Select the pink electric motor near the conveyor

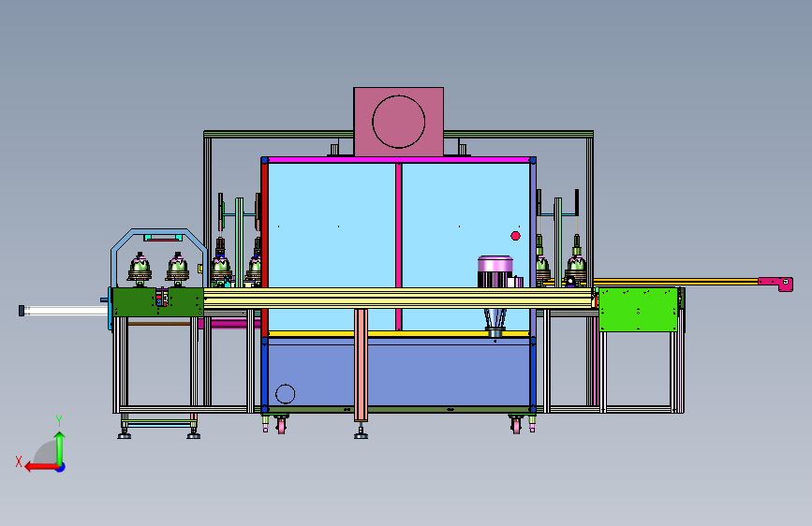pos(495,271)
